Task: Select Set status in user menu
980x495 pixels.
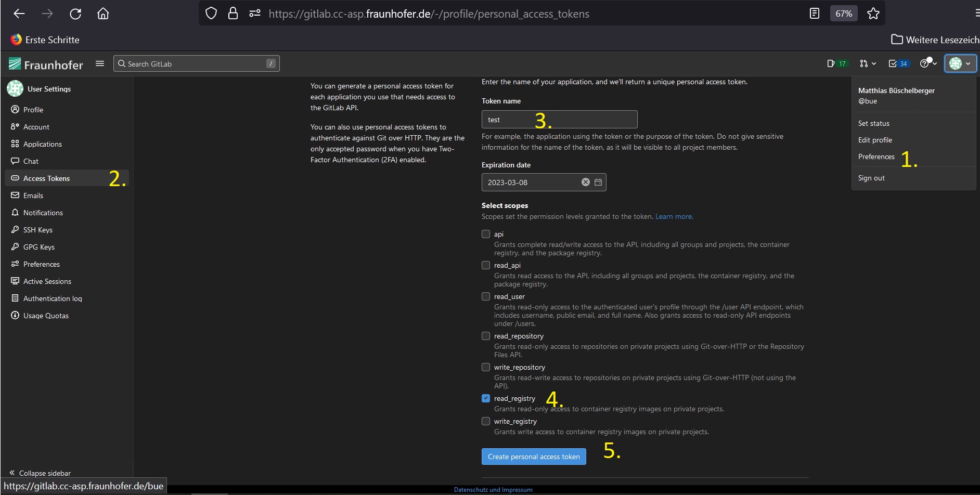Action: (x=874, y=123)
